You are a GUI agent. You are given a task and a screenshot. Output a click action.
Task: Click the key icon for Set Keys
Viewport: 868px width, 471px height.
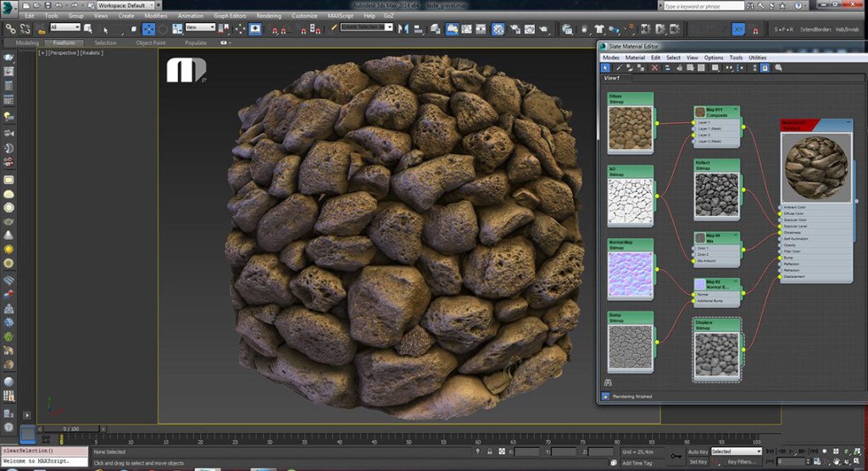[x=676, y=456]
